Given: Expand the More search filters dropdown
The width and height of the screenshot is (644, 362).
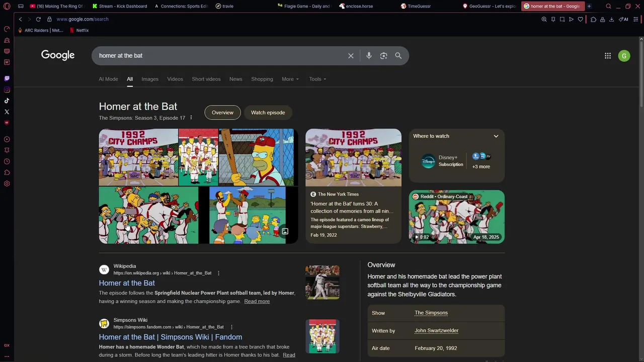Looking at the screenshot, I should [290, 79].
